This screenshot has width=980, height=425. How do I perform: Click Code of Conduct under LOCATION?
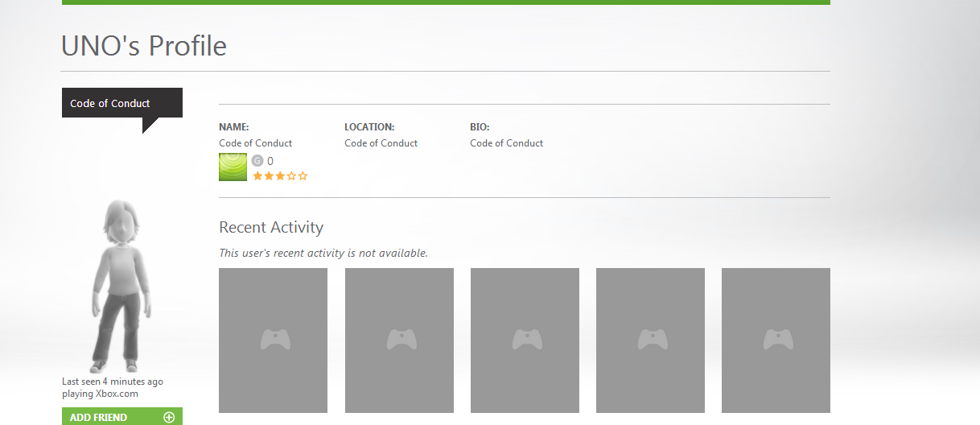(x=381, y=143)
